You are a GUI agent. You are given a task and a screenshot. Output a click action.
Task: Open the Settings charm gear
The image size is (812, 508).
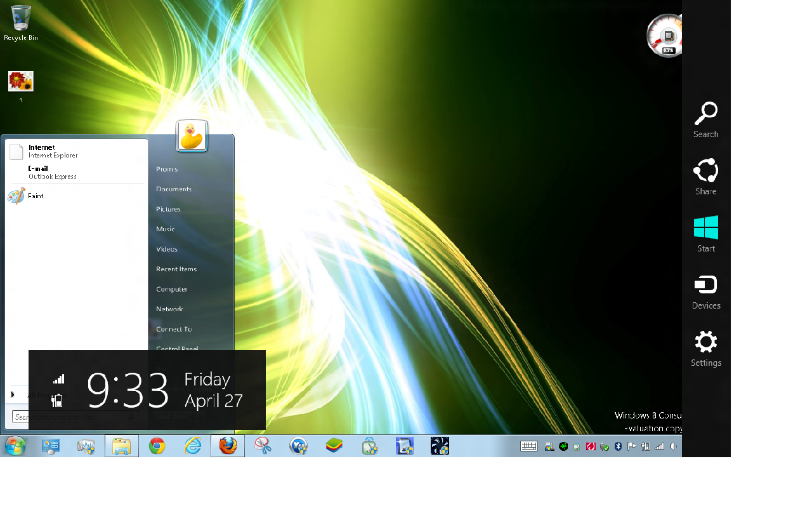[705, 342]
